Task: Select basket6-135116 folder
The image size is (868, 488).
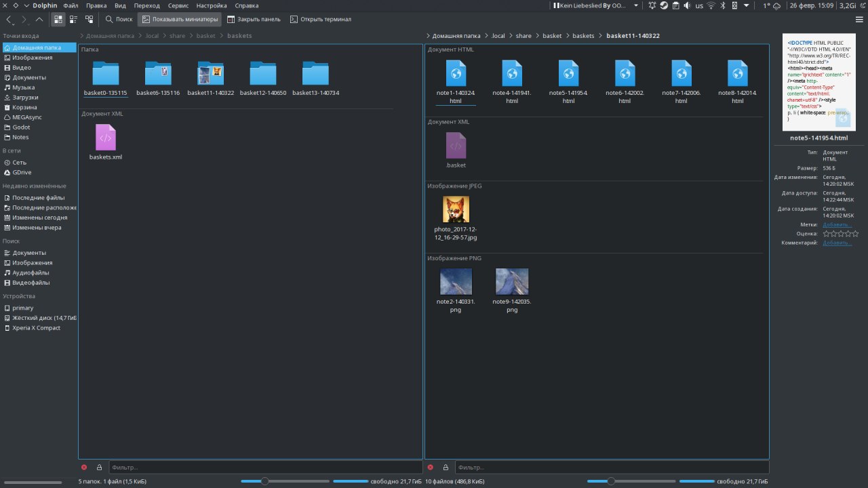Action: pos(158,78)
